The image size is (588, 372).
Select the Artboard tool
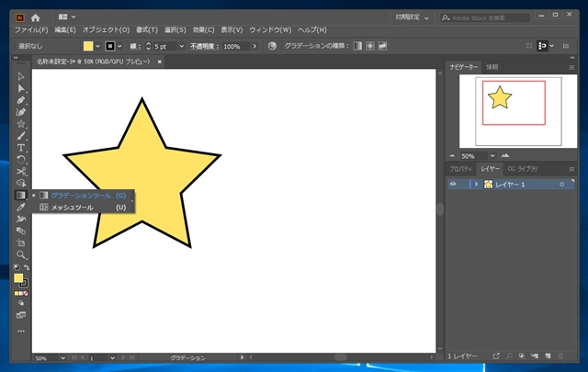click(x=21, y=242)
